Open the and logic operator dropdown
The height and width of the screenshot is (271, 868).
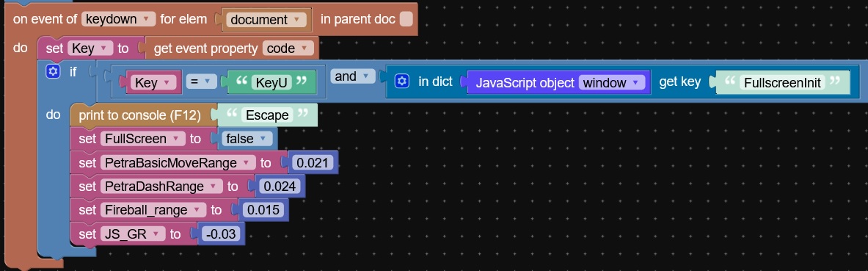point(353,76)
